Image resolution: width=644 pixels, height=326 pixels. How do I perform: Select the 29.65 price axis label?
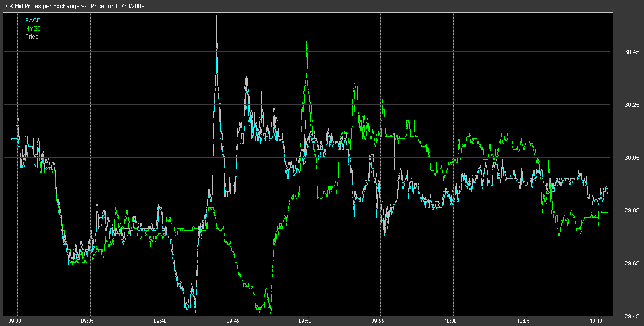(631, 263)
